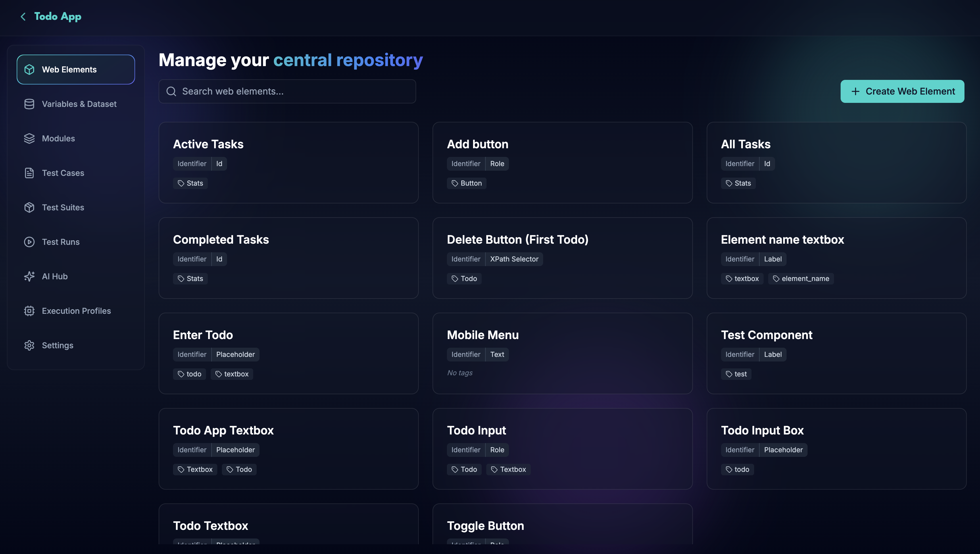
Task: Click the Web Elements cube icon
Action: 29,70
